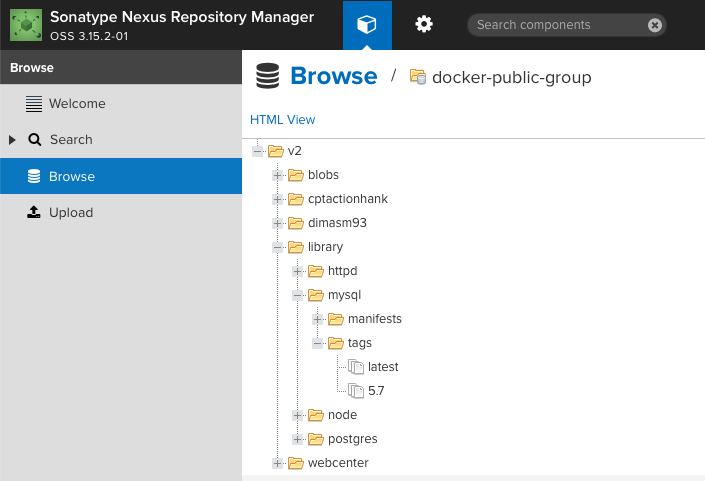Click the library folder icon

pyautogui.click(x=295, y=247)
